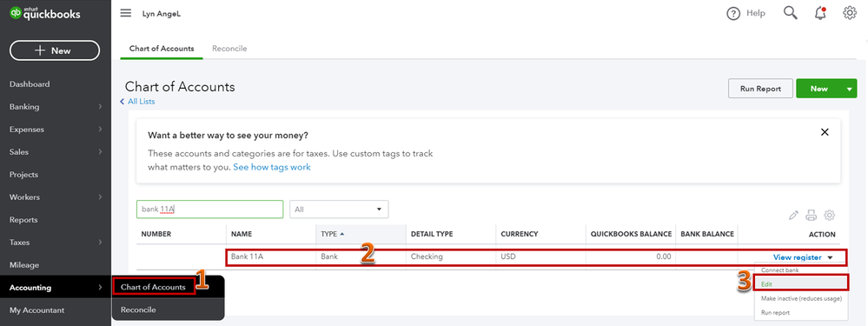This screenshot has height=326, width=868.
Task: Click the Run Report button
Action: click(x=760, y=89)
